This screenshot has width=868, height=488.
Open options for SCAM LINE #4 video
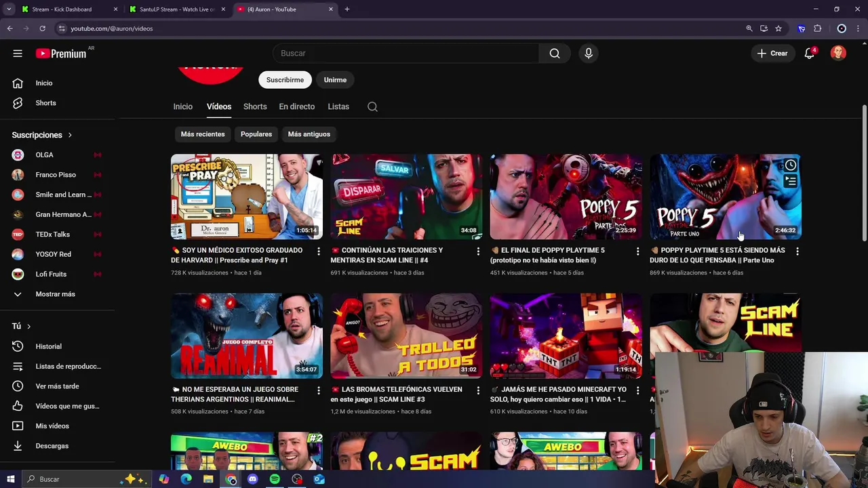coord(478,251)
